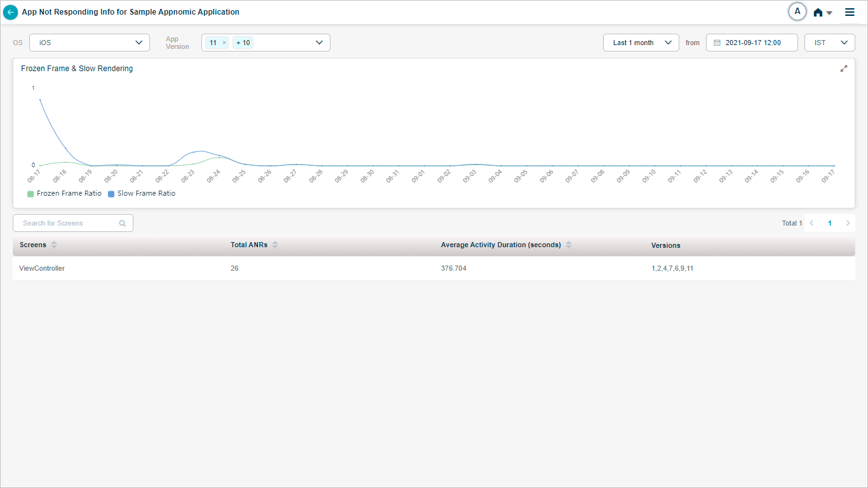Screen dimensions: 868x488
Task: Click versions value 1,2,4,7,6,9,11
Action: [672, 268]
